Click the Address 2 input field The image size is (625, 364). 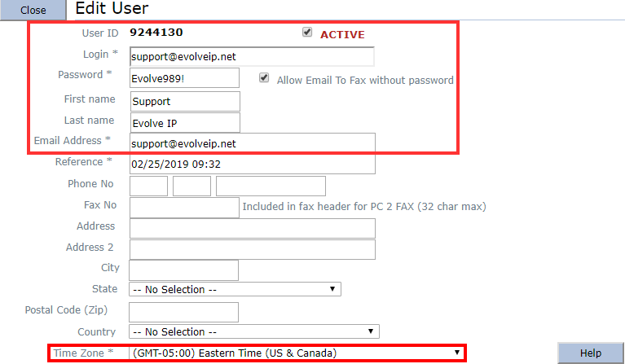(252, 248)
